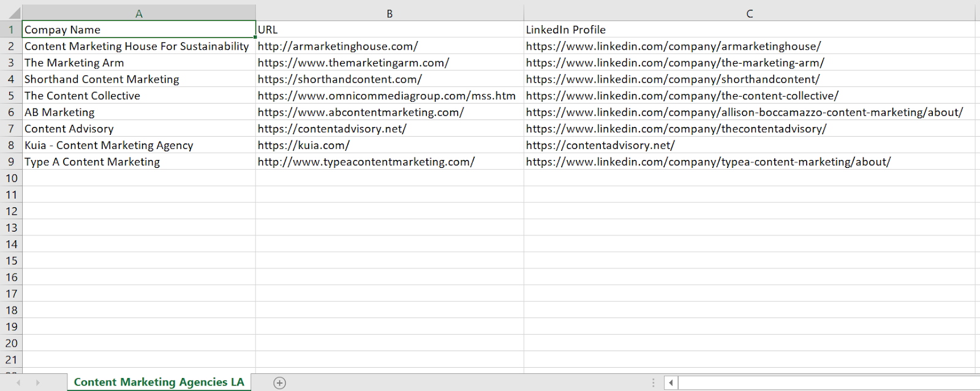Select row 15 header
The width and height of the screenshot is (980, 391).
click(11, 261)
